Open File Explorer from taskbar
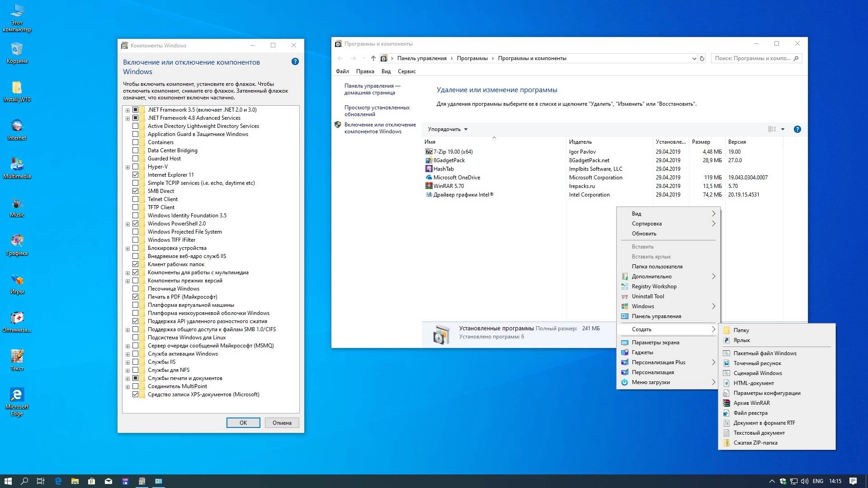Screen dimensions: 868x488 [x=75, y=481]
